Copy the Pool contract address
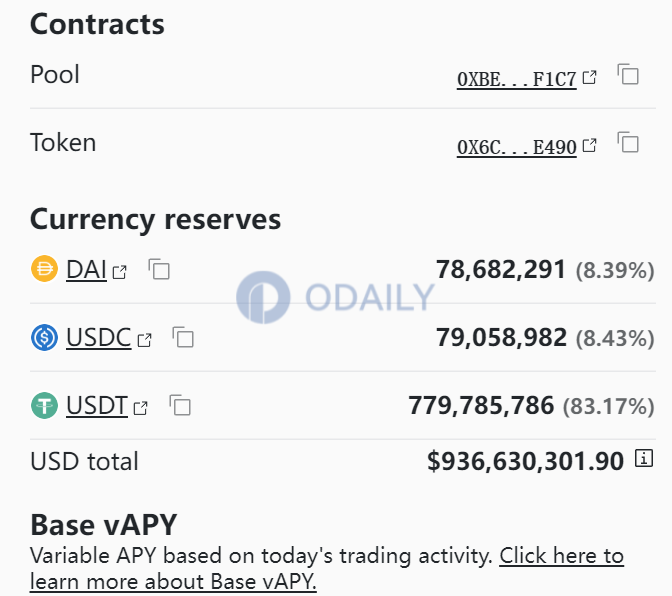 [628, 75]
